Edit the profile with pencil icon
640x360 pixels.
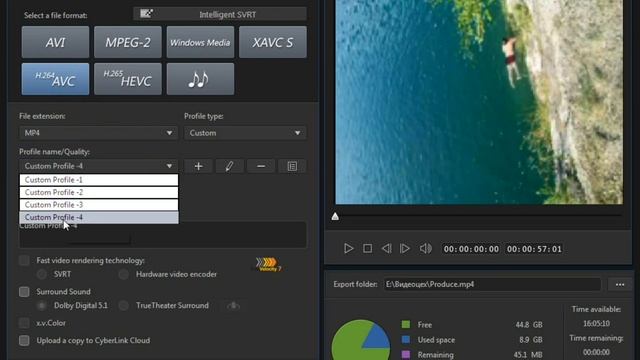[229, 166]
